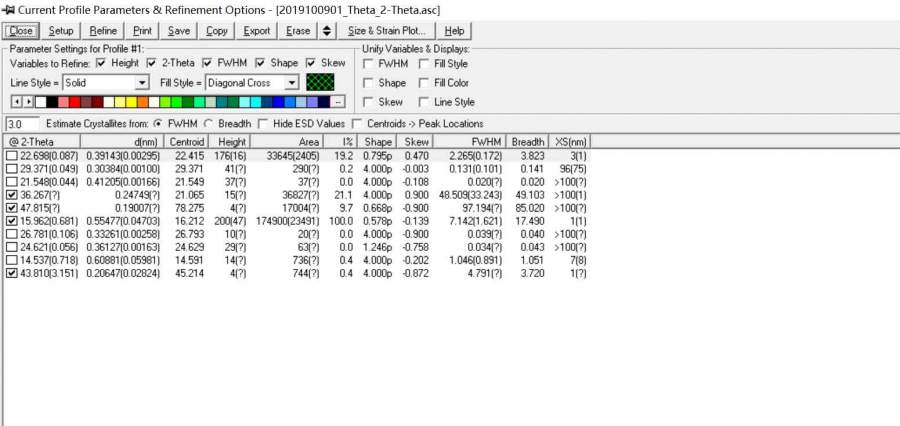
Task: Click the application icon in the title bar
Action: 9,10
